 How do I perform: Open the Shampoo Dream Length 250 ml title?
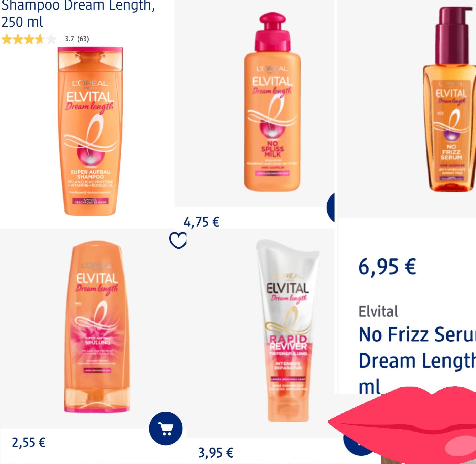click(78, 14)
